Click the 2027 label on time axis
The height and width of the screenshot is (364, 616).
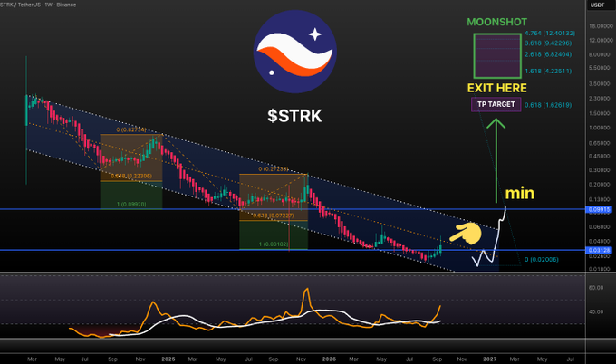tap(490, 359)
